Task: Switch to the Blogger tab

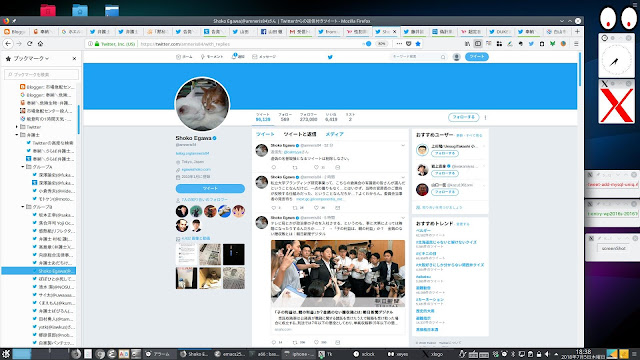Action: (14, 31)
